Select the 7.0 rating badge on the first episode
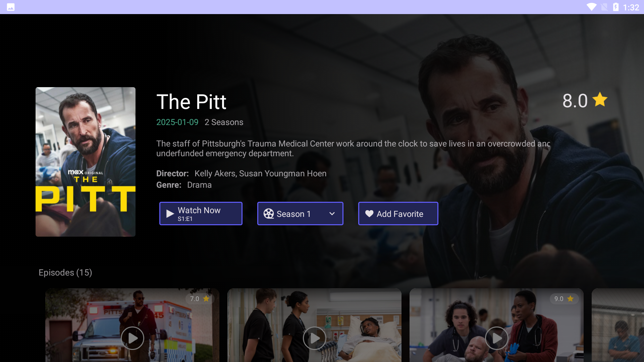The width and height of the screenshot is (644, 362). (x=200, y=299)
